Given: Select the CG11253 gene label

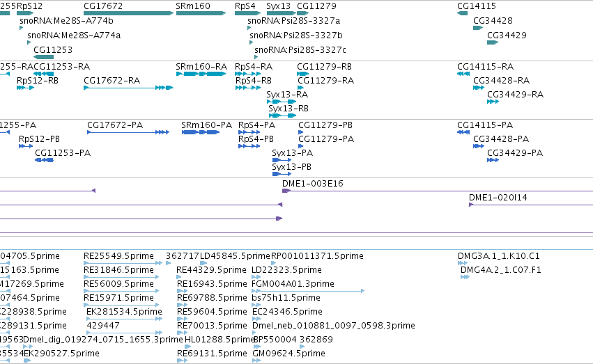Looking at the screenshot, I should tap(53, 50).
